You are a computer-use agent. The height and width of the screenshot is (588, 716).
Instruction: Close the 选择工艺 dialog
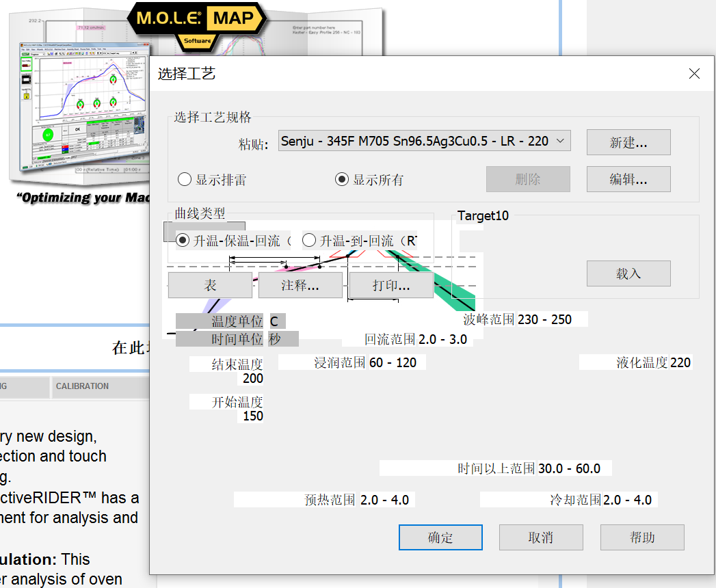(x=694, y=74)
